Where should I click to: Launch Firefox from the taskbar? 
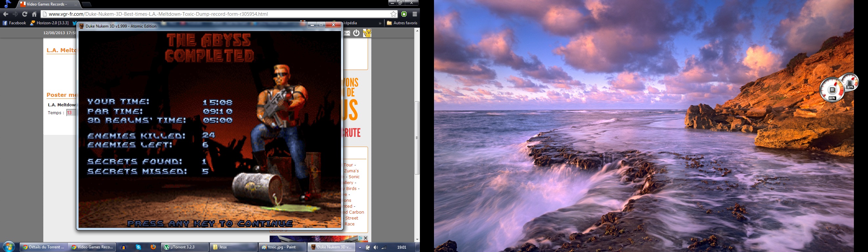tap(153, 247)
